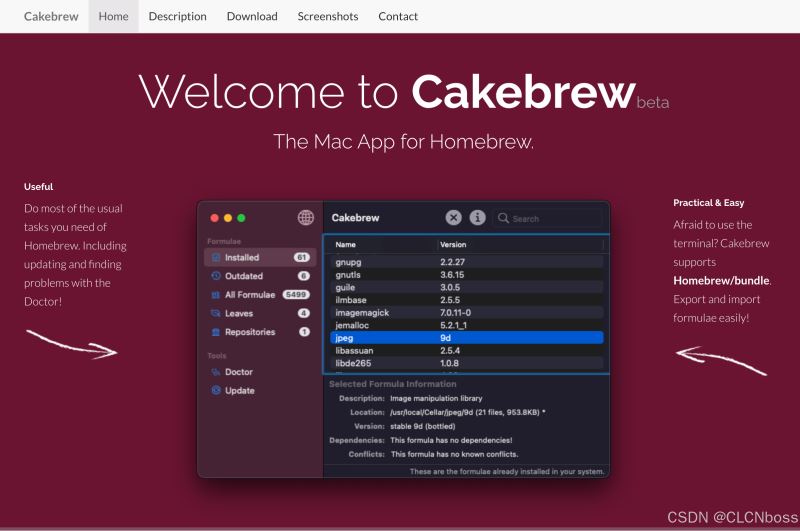
Task: Click the 'Useful' heading text
Action: pyautogui.click(x=38, y=187)
